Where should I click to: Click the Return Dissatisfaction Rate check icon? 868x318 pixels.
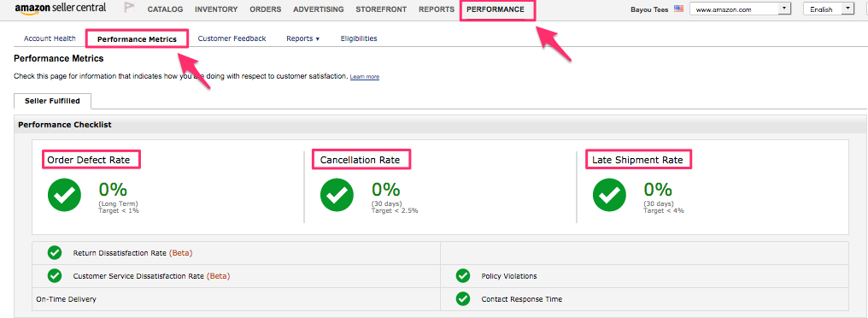tap(55, 253)
